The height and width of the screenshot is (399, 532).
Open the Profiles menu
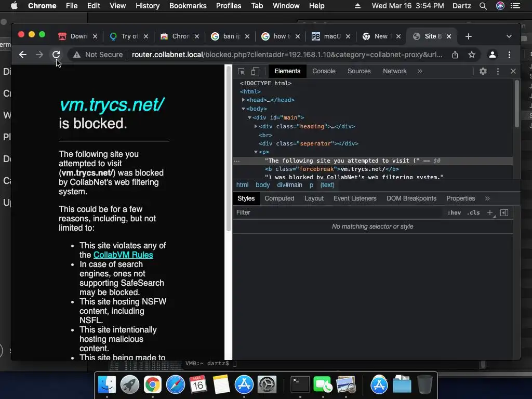[x=229, y=6]
